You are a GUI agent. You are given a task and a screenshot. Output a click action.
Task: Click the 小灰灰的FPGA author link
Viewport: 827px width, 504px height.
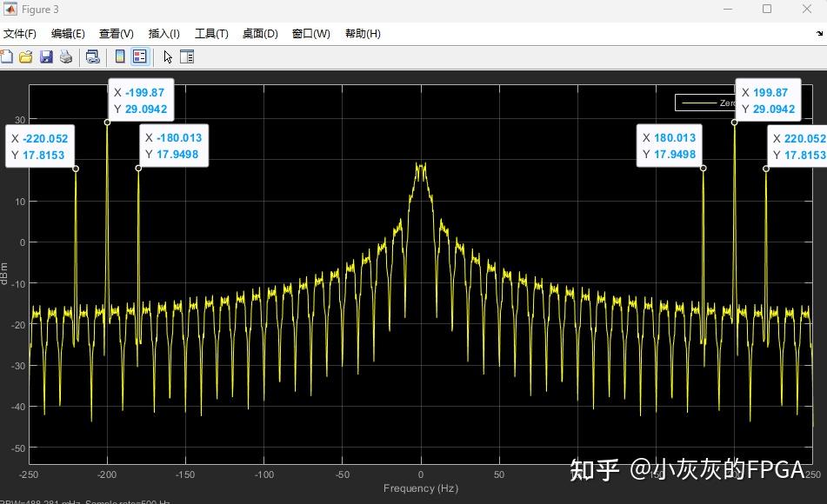(x=725, y=470)
